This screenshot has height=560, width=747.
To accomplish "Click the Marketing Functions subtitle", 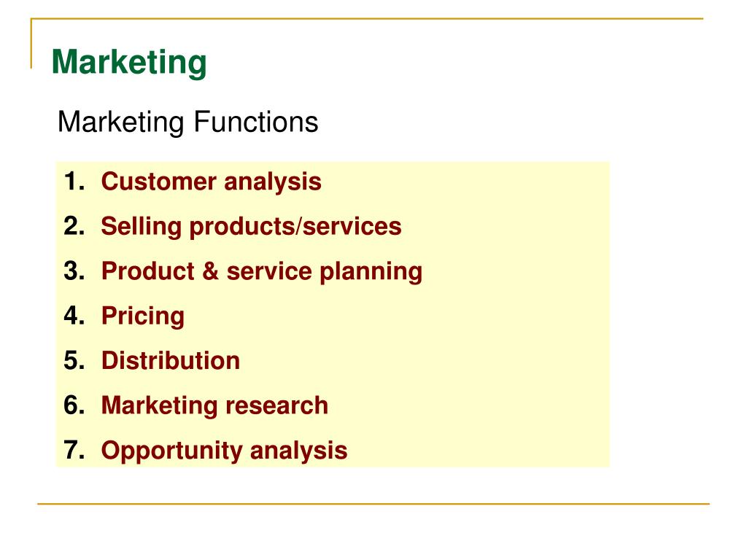I will [x=187, y=122].
